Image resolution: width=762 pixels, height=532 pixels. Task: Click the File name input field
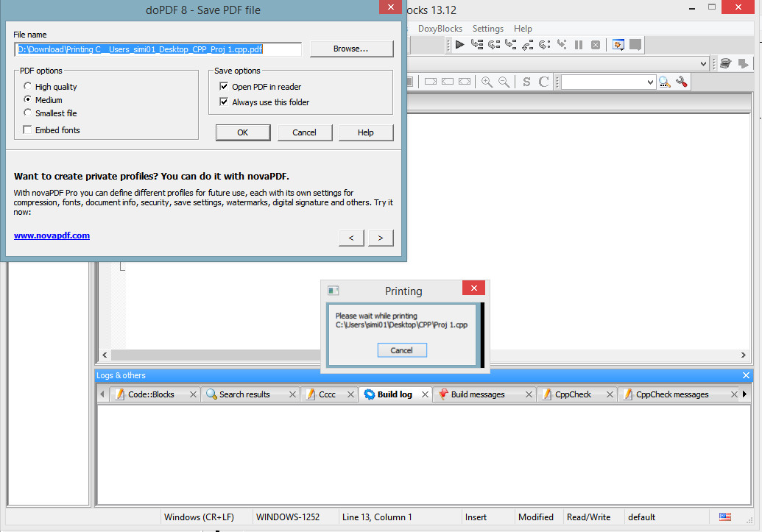point(158,49)
